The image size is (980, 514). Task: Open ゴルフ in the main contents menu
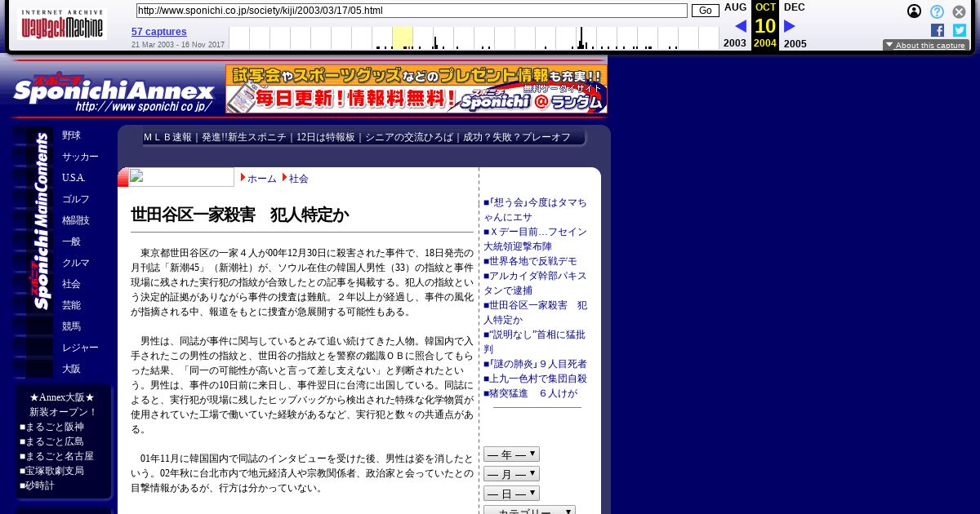point(76,199)
